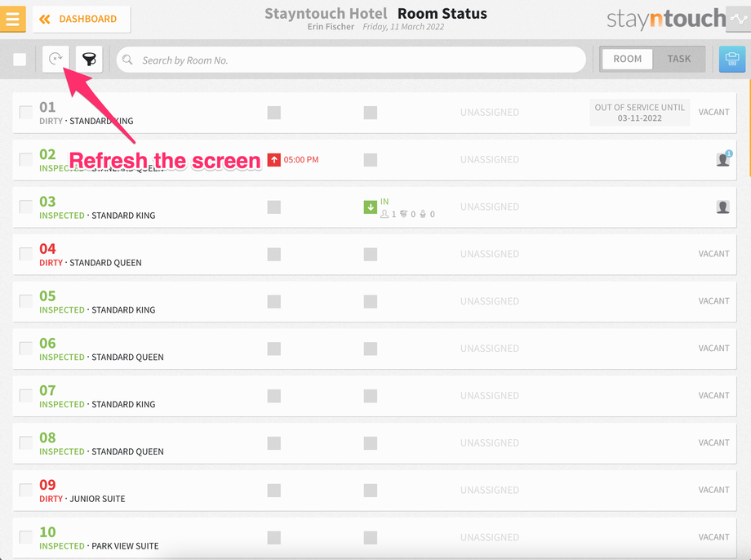The width and height of the screenshot is (751, 560).
Task: Click IN arrival label in room 03
Action: click(384, 202)
